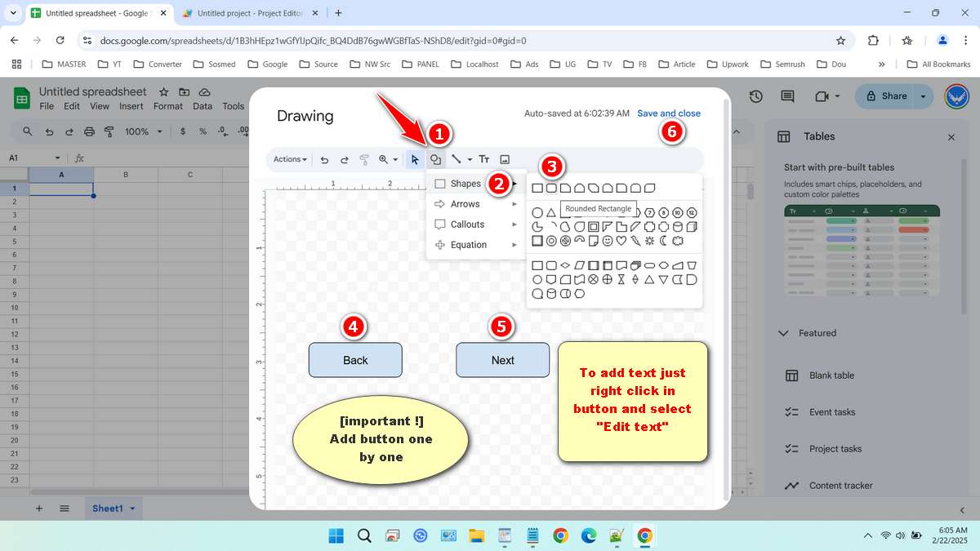
Task: Pick the Rounded Rectangle shape
Action: (x=551, y=188)
